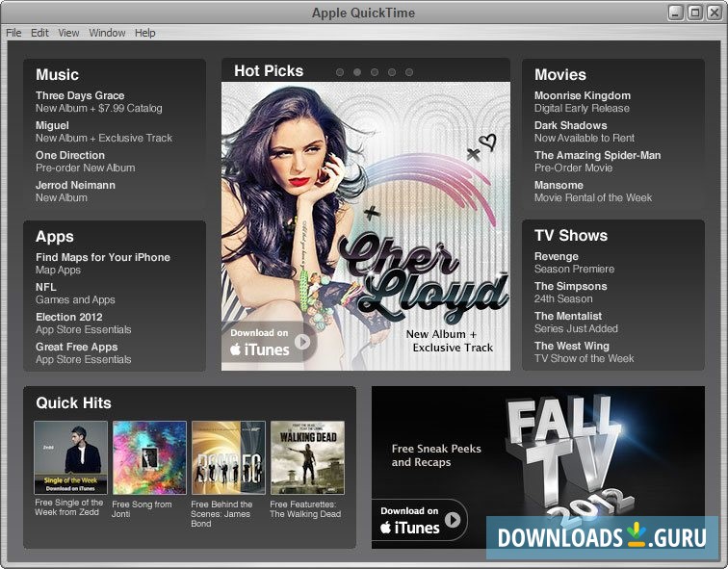Open Moonrise Kingdom movie link
The width and height of the screenshot is (728, 569).
click(x=583, y=102)
